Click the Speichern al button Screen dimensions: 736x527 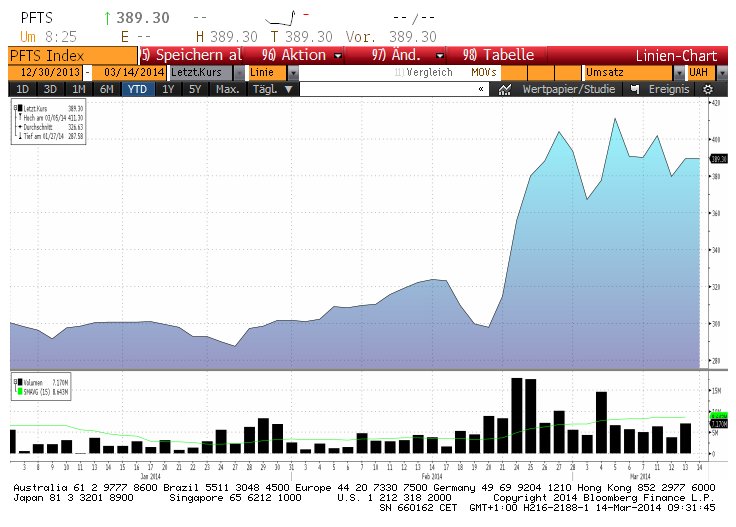190,55
